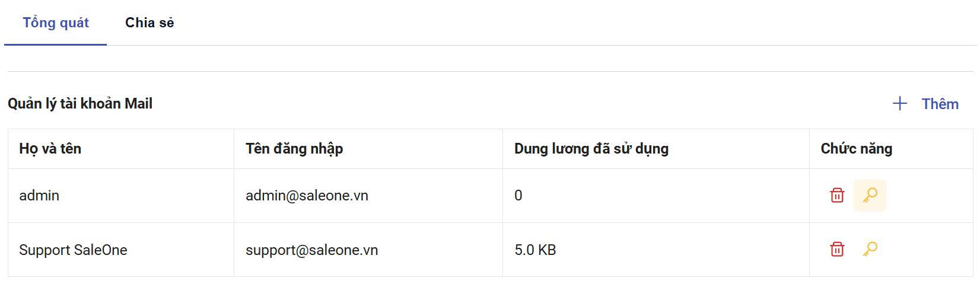Click the Chức năng column header
Viewport: 980px width, 284px height.
[856, 148]
